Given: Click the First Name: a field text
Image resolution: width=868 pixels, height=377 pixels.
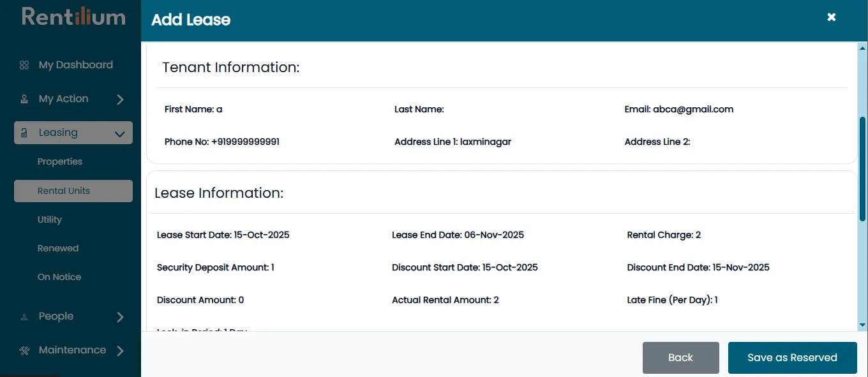Looking at the screenshot, I should click(193, 109).
